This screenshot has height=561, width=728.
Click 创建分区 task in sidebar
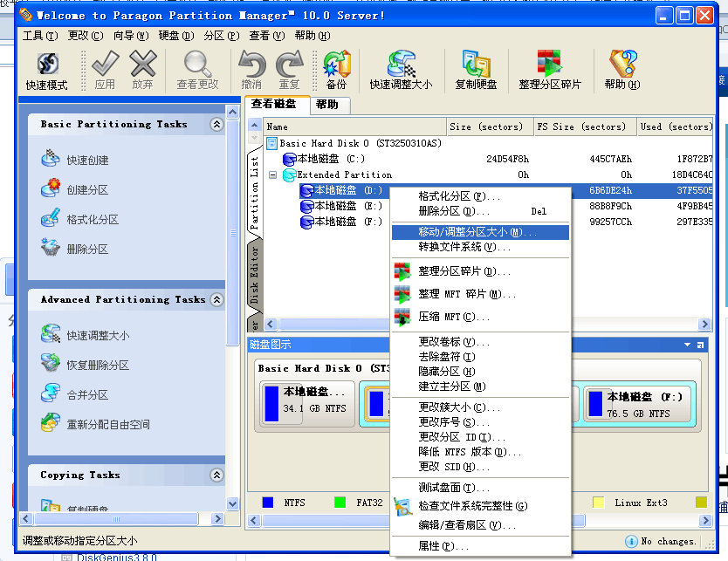tap(87, 190)
